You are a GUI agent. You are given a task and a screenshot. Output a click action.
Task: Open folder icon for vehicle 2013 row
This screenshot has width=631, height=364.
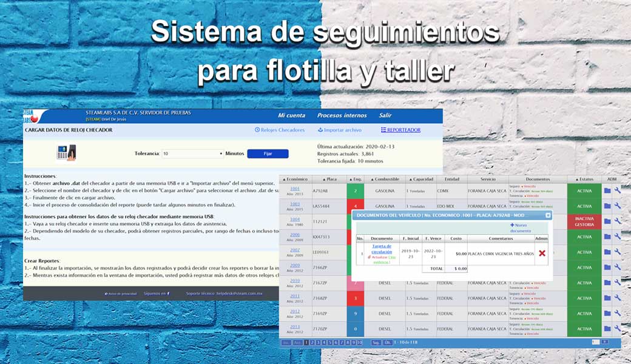pyautogui.click(x=607, y=329)
